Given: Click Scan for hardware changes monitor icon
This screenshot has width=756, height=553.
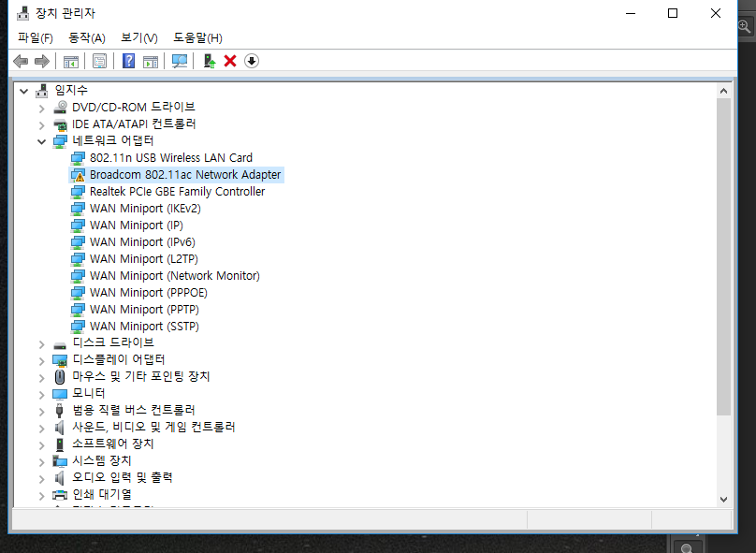Looking at the screenshot, I should coord(180,61).
